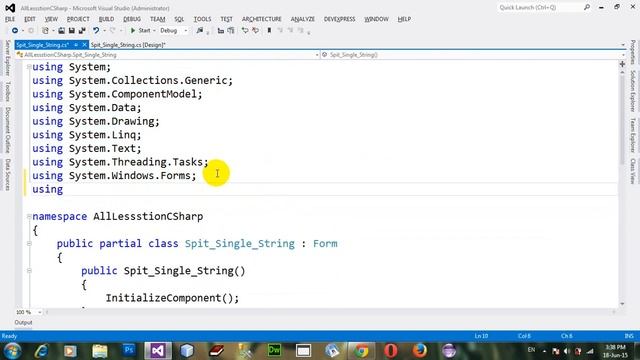Open the class navigation dropdown AllLessstionCSharp.Spit_Single_String
Screen dimensions: 640x360
point(168,55)
